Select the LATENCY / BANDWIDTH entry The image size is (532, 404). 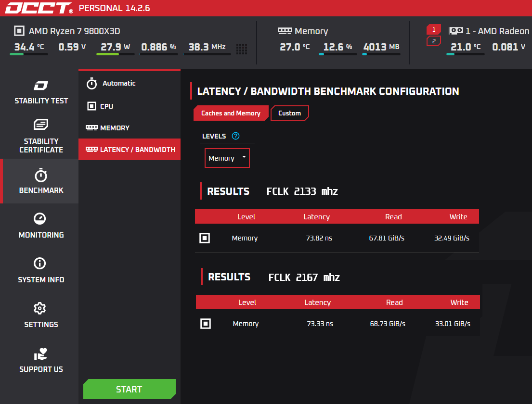coord(129,150)
